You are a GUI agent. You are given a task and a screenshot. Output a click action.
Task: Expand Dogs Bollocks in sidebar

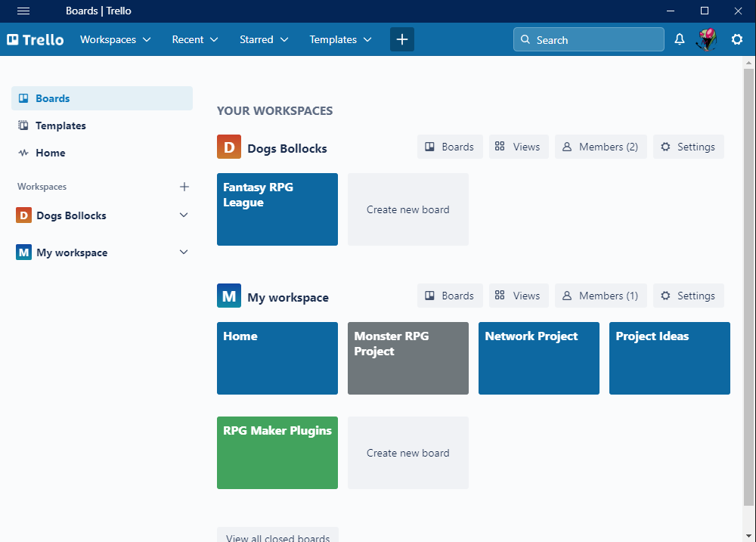[184, 215]
